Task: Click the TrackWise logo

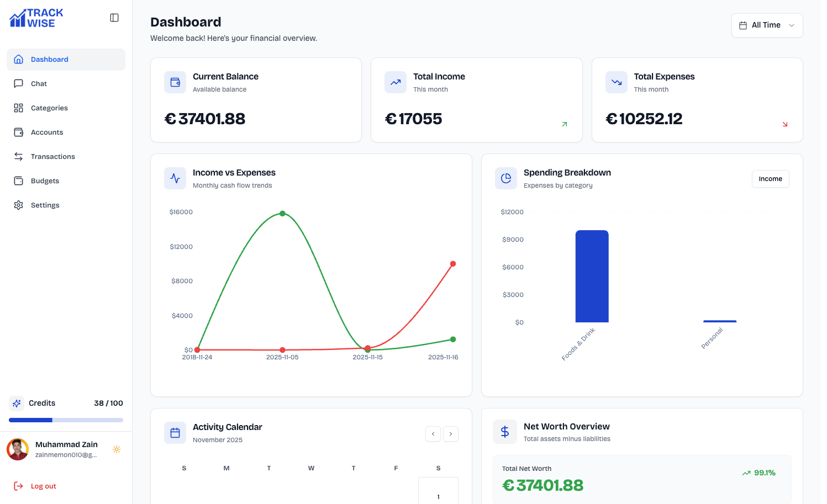Action: click(x=35, y=17)
